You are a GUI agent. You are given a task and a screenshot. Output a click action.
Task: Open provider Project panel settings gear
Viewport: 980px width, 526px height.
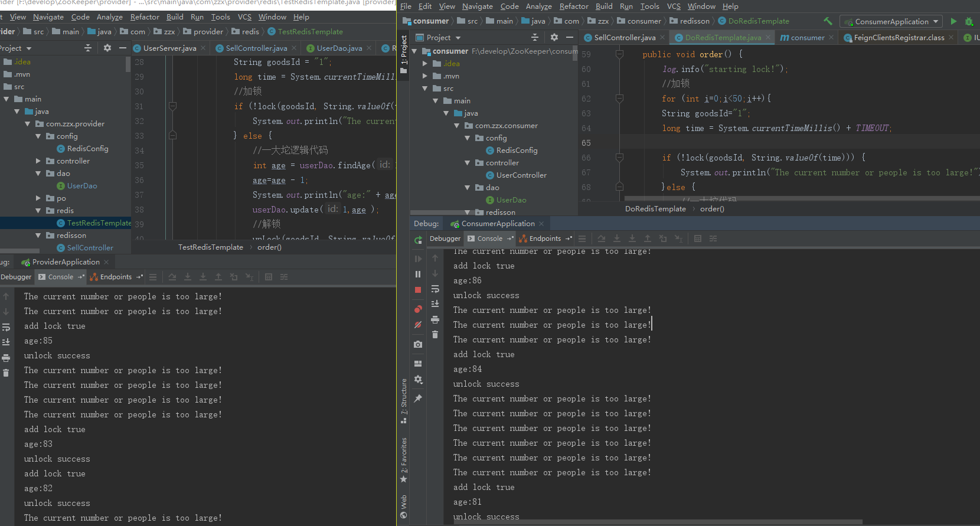coord(107,48)
